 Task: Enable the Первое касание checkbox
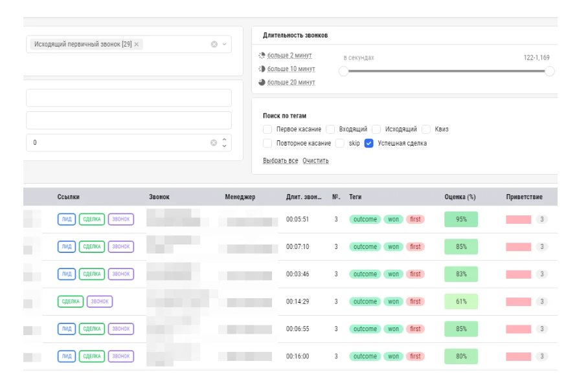coord(267,129)
